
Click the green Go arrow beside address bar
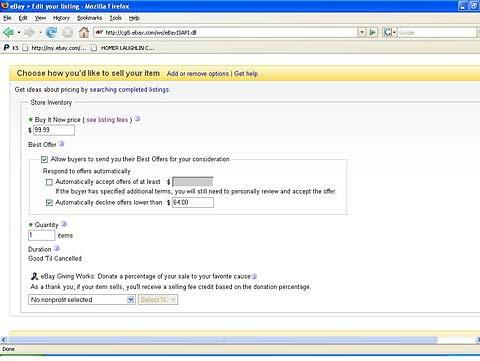(373, 32)
